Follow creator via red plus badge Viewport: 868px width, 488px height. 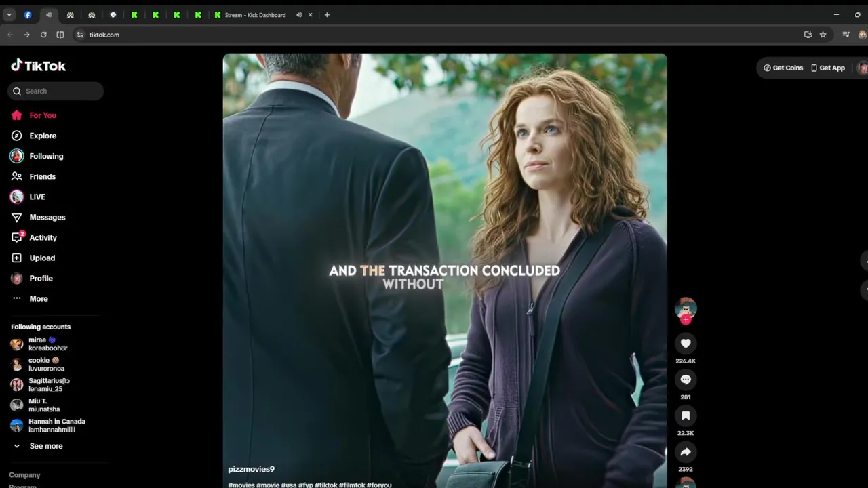coord(686,319)
